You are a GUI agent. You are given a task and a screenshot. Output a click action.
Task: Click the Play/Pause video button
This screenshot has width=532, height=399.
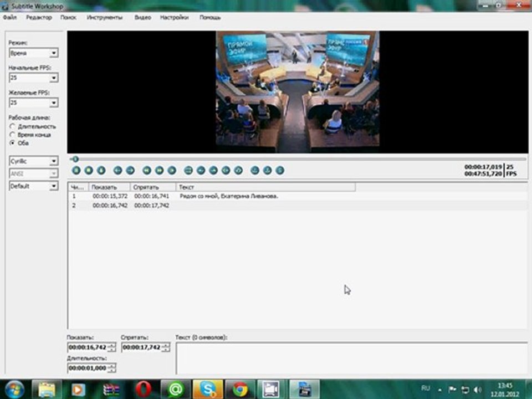(76, 170)
